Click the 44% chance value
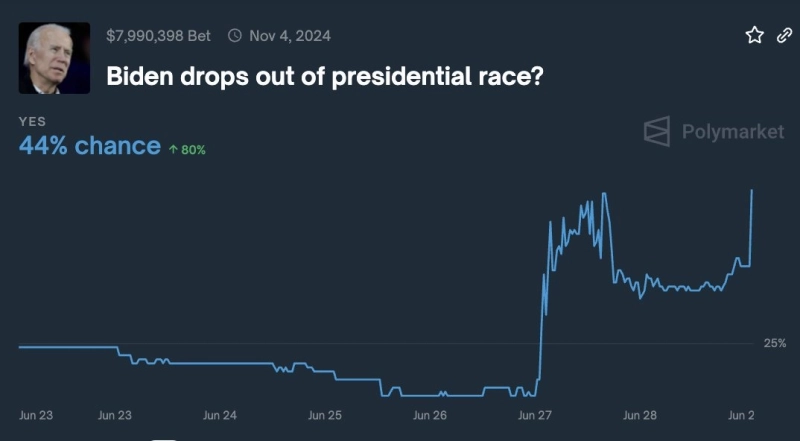This screenshot has height=441, width=800. [x=90, y=146]
